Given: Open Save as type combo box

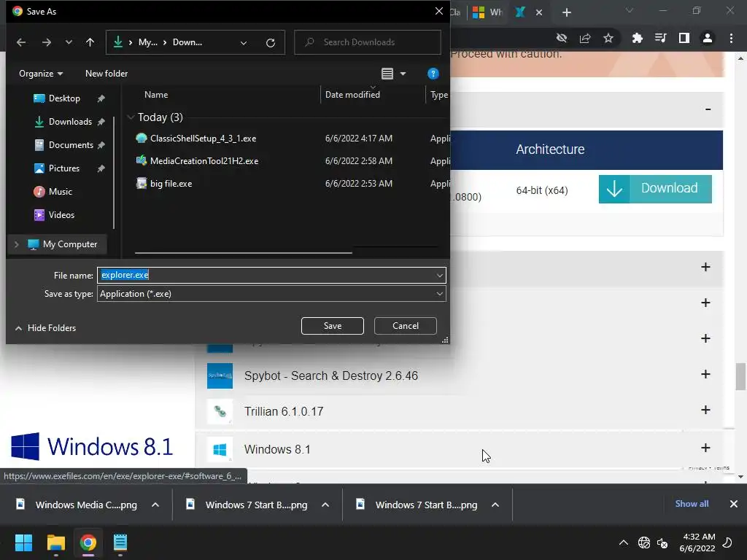Looking at the screenshot, I should (x=271, y=294).
